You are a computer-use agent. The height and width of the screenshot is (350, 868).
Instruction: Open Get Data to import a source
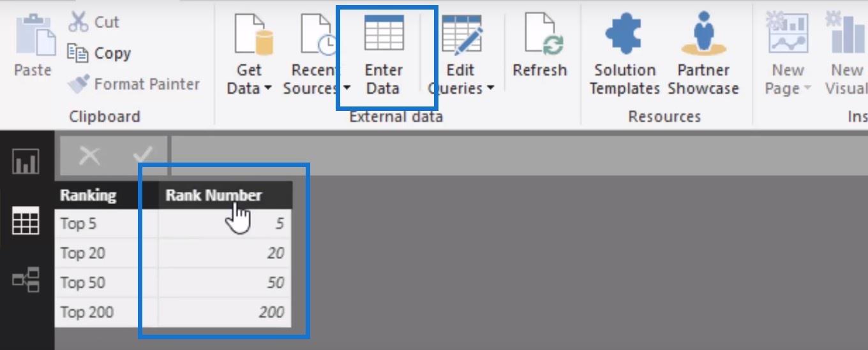(250, 54)
